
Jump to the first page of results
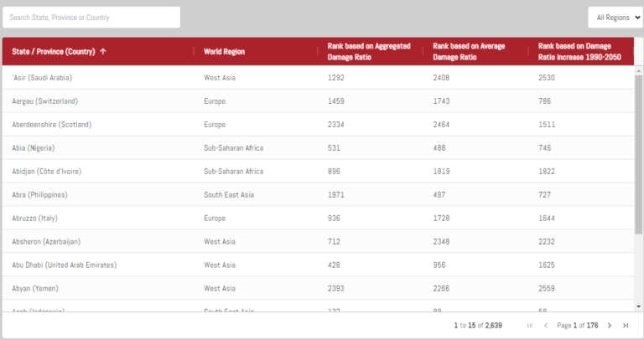point(529,325)
